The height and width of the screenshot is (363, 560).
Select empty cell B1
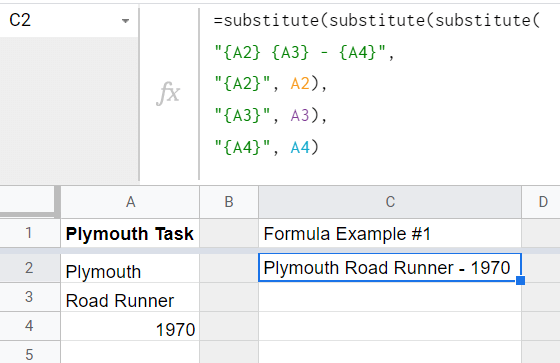pos(229,233)
